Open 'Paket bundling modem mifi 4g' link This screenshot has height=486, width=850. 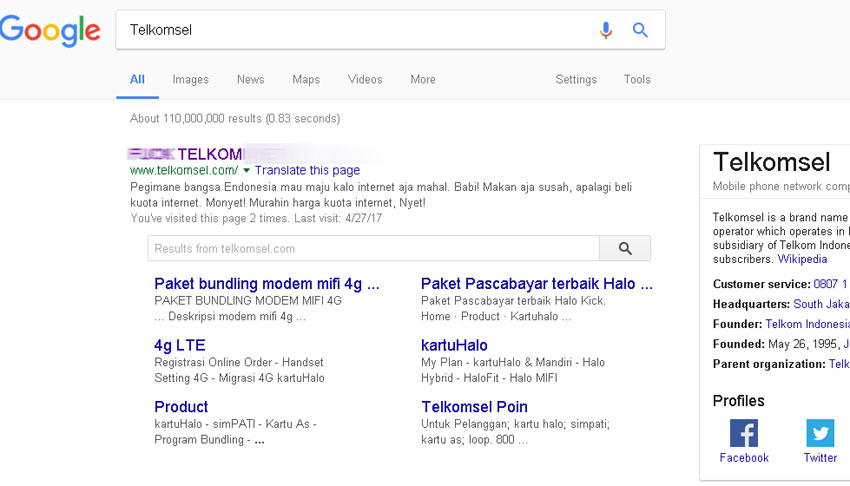267,284
